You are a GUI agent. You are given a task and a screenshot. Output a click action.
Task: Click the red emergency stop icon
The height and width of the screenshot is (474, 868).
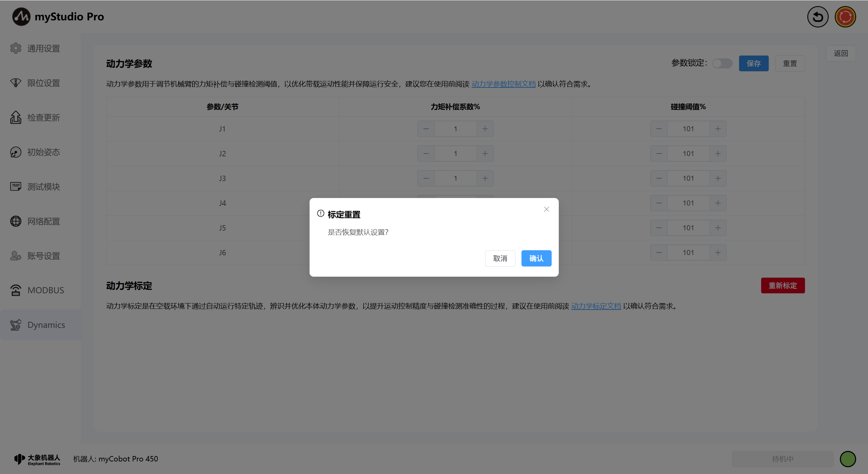coord(845,17)
